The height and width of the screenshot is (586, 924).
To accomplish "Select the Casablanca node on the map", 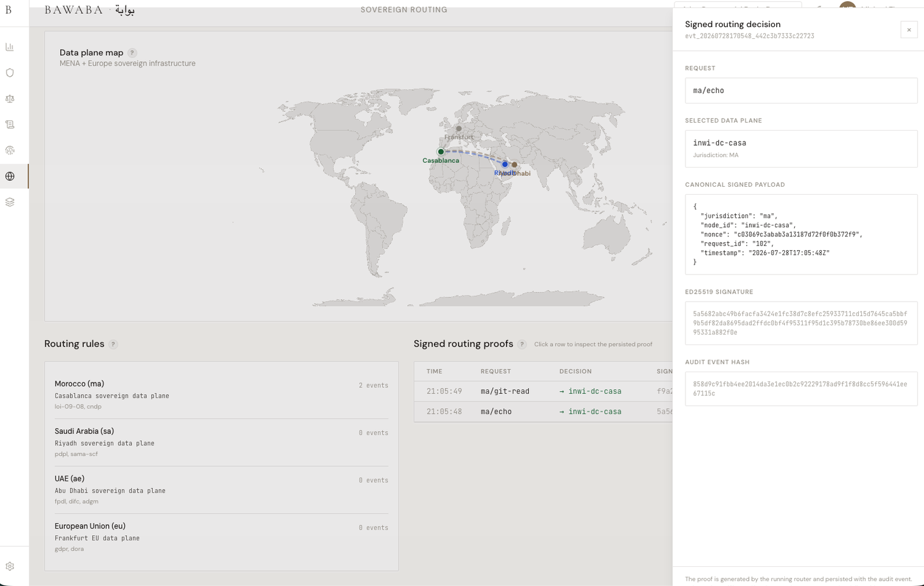I will [441, 152].
